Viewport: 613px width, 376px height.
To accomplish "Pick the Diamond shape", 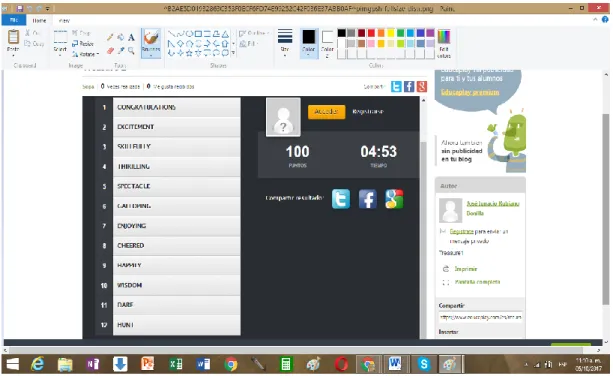I will click(x=180, y=43).
